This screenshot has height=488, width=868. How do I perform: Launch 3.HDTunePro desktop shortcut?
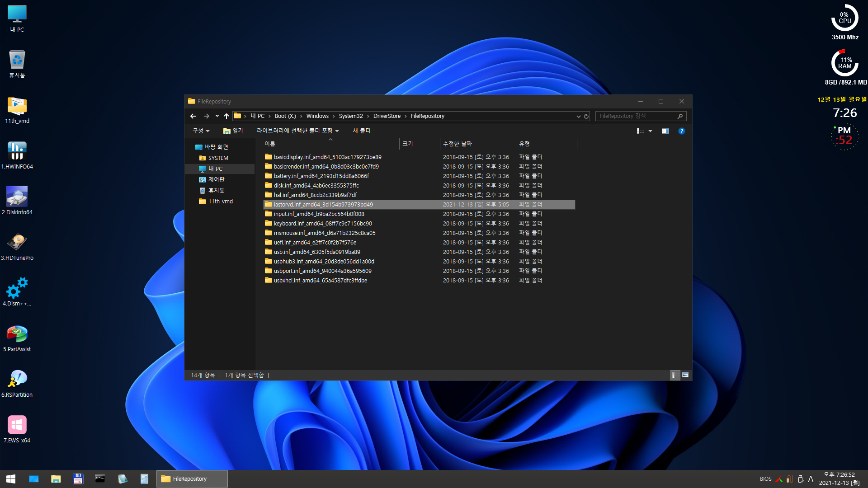click(17, 247)
